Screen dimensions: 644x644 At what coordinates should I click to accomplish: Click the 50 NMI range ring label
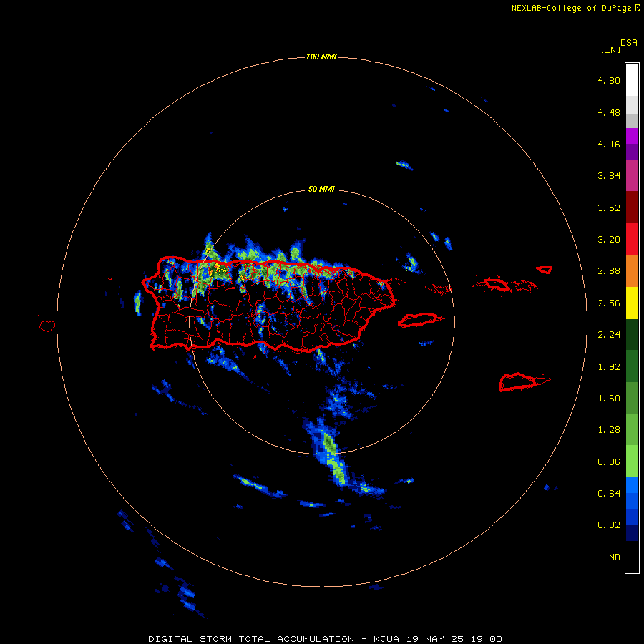tap(321, 190)
